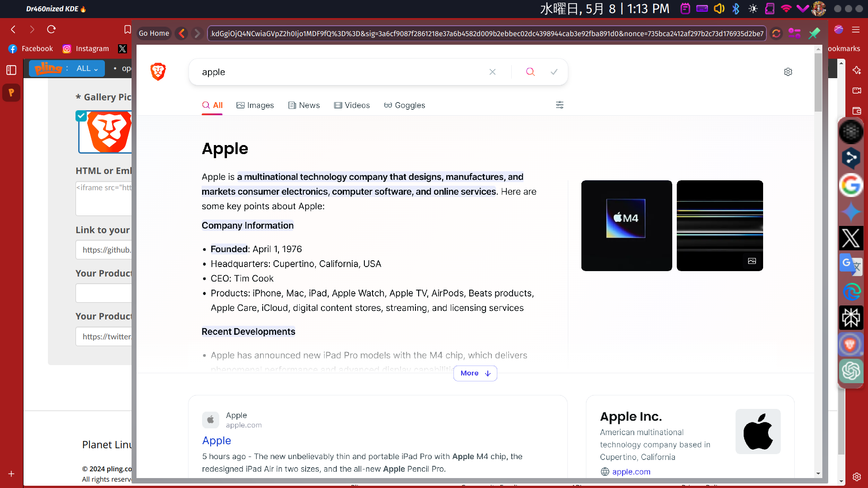The image size is (868, 488).
Task: Click the Bluetooth icon in system tray
Action: pos(736,9)
